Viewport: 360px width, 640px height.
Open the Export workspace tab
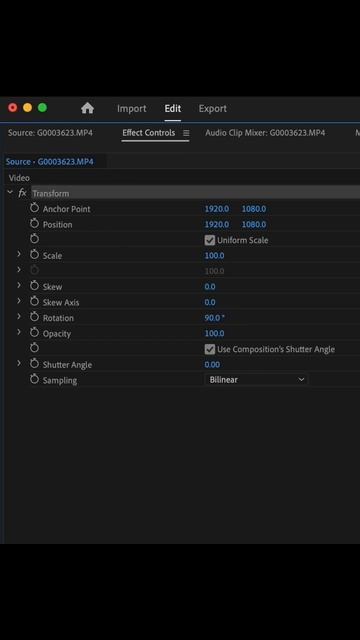pyautogui.click(x=213, y=109)
